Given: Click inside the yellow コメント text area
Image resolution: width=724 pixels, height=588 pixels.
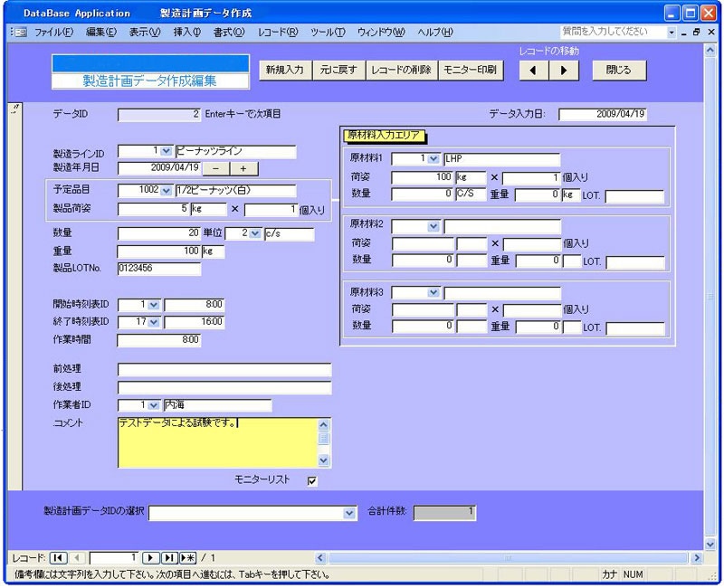Looking at the screenshot, I should point(217,442).
